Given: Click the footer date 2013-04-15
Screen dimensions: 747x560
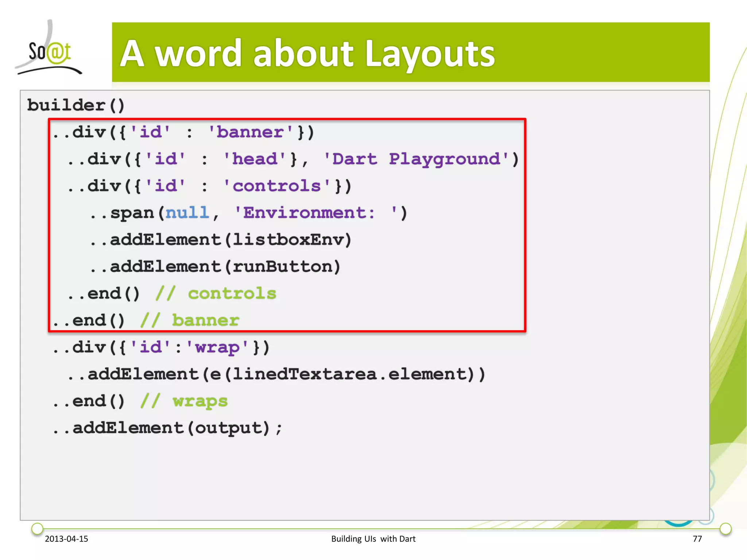Looking at the screenshot, I should pos(66,539).
